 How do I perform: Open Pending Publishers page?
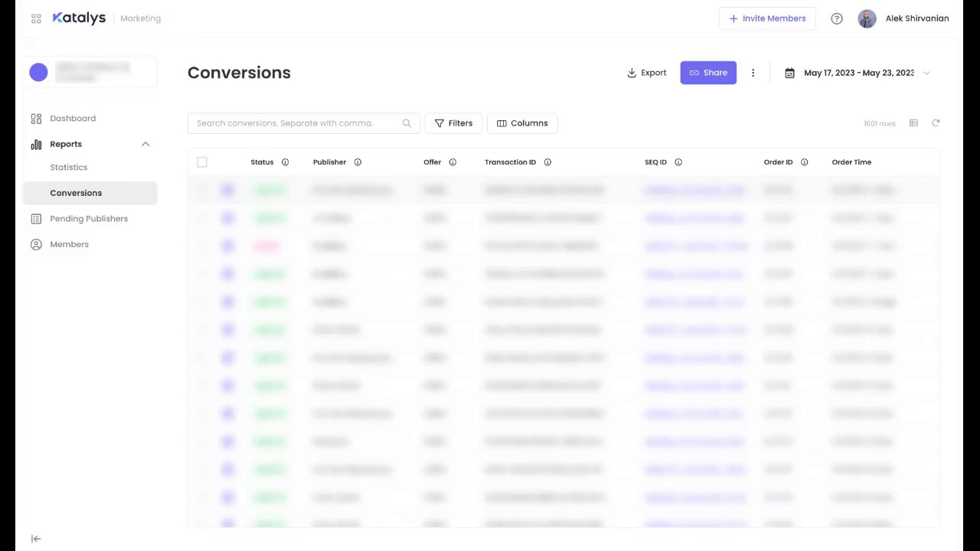point(89,219)
